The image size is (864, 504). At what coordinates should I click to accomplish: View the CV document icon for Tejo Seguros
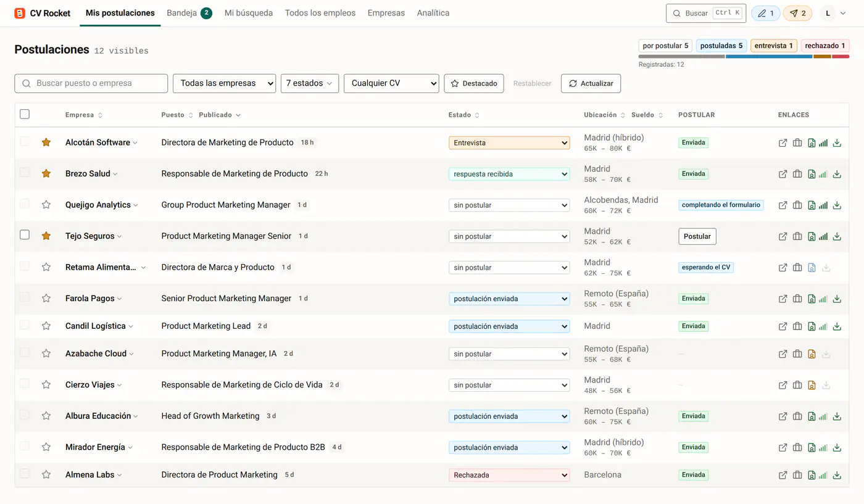812,236
